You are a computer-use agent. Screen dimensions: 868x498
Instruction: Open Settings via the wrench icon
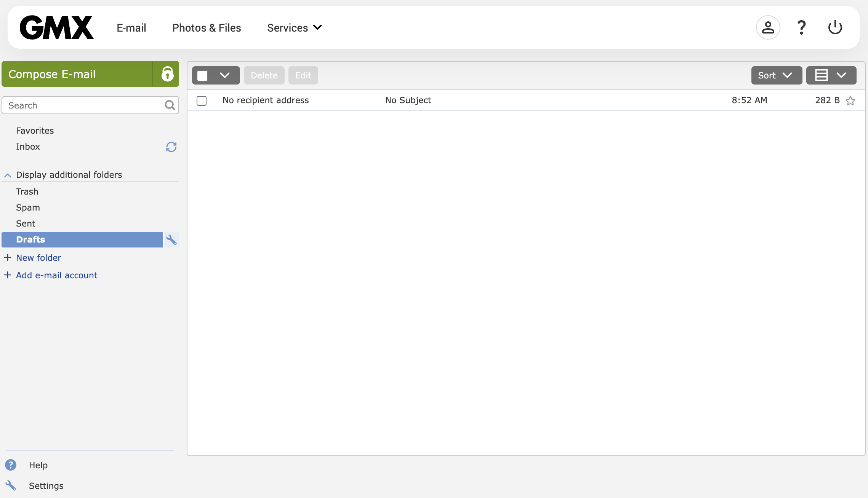tap(11, 485)
